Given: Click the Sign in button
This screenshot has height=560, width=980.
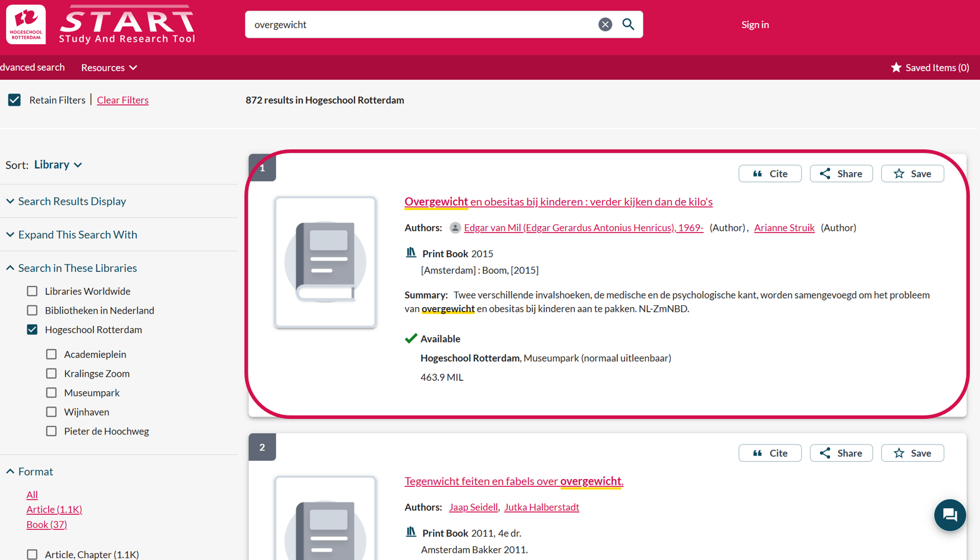Looking at the screenshot, I should pyautogui.click(x=755, y=24).
